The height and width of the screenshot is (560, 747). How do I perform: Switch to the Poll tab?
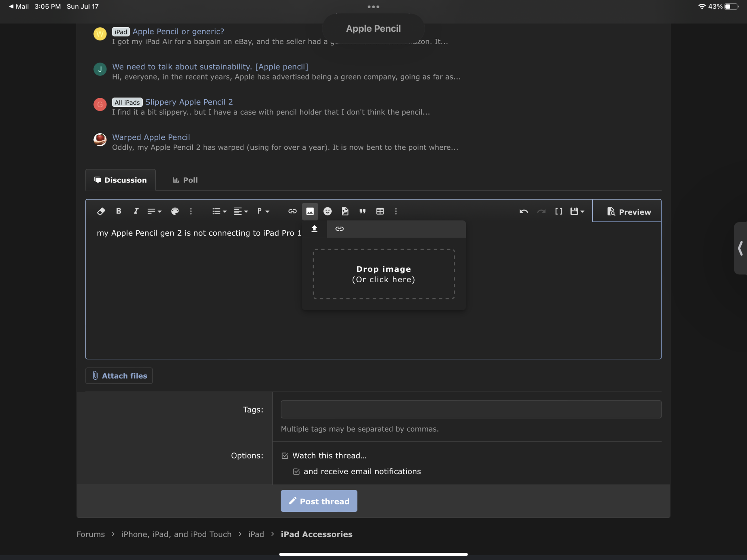(x=185, y=180)
